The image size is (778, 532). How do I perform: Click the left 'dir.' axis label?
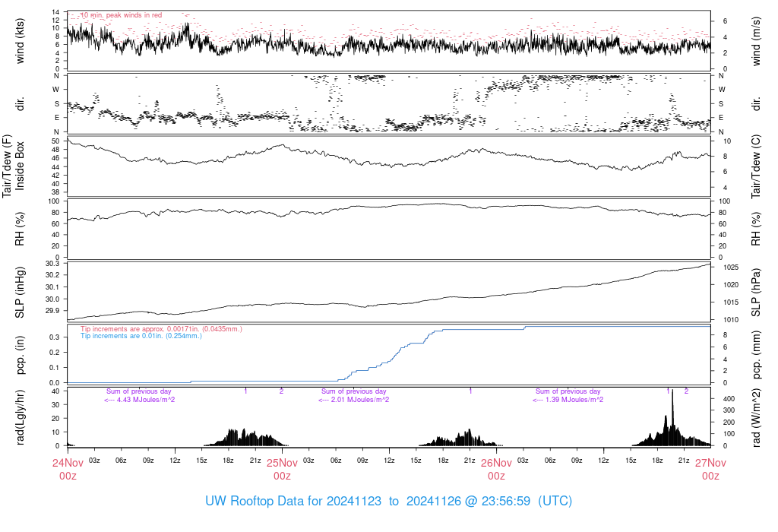20,103
